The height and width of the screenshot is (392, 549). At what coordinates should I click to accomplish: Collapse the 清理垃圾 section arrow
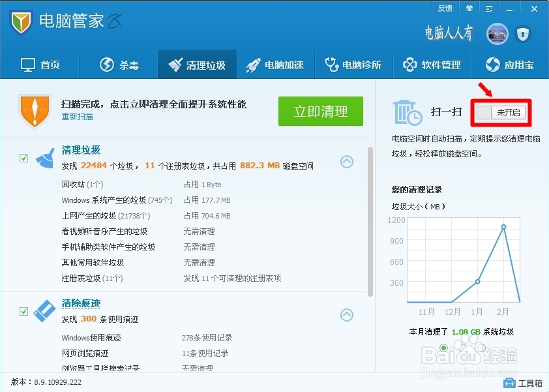[347, 162]
